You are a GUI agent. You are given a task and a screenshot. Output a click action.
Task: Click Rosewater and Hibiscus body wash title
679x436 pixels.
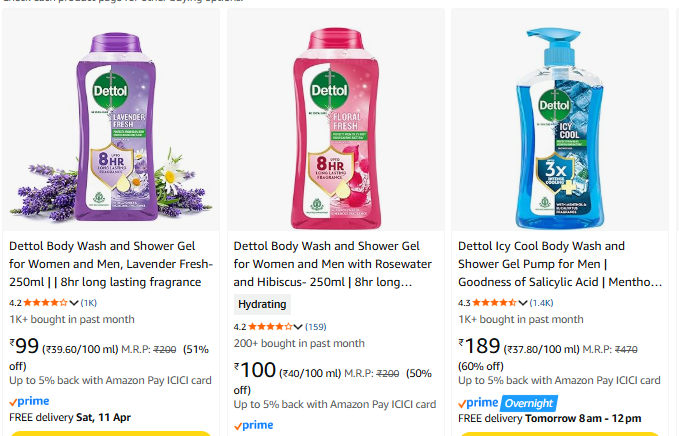click(x=335, y=264)
